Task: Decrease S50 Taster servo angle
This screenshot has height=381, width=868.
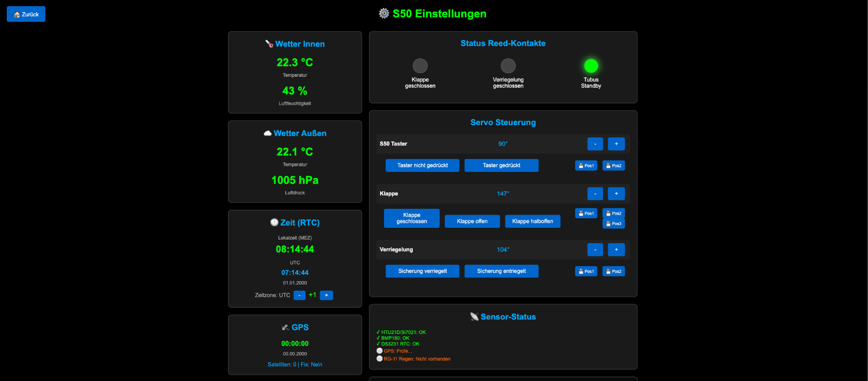Action: tap(595, 144)
